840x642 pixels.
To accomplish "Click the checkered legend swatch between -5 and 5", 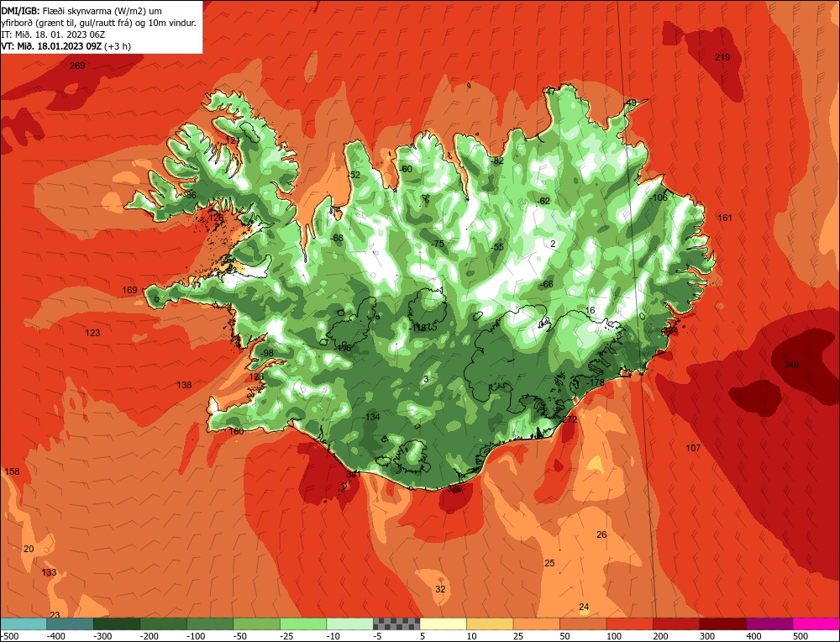I will (x=396, y=624).
